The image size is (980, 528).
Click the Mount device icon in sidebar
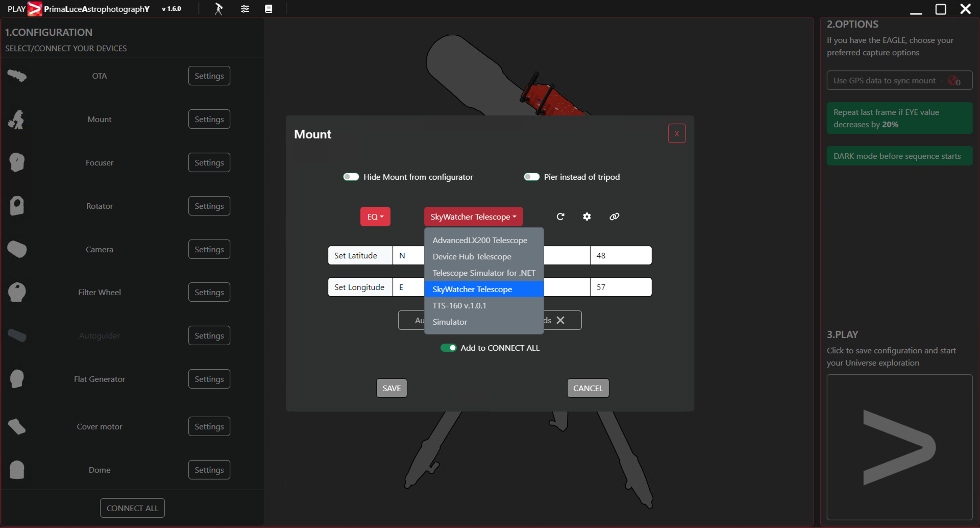click(x=17, y=119)
